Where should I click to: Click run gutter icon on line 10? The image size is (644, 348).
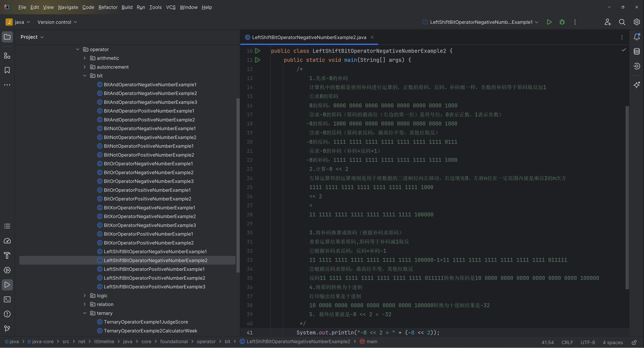(x=257, y=51)
